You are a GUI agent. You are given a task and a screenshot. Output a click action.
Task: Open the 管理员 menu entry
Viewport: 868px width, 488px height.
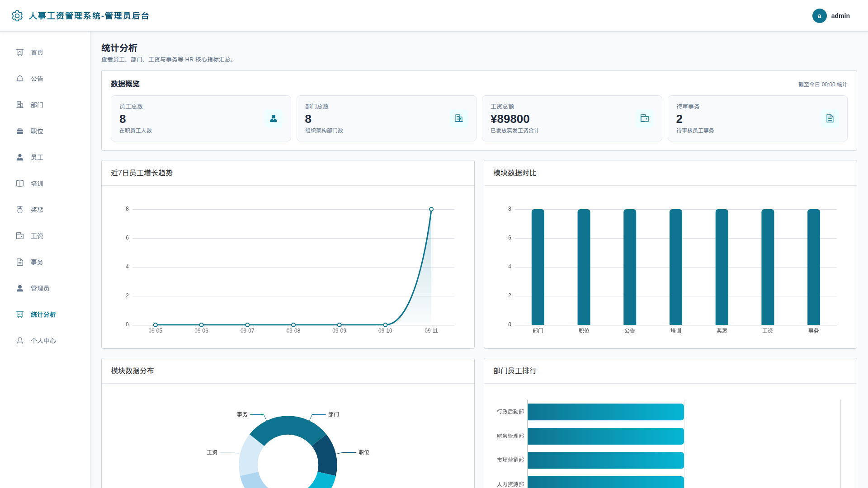click(45, 288)
